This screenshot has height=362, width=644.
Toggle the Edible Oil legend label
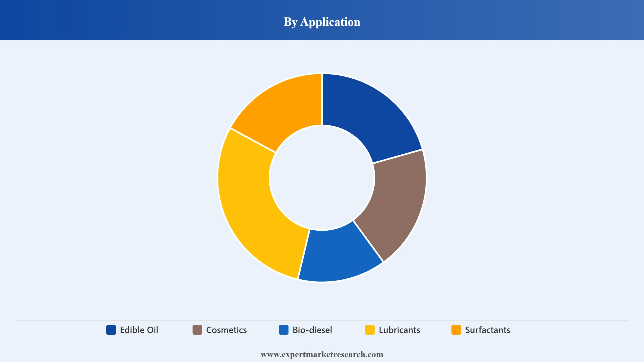click(x=139, y=330)
